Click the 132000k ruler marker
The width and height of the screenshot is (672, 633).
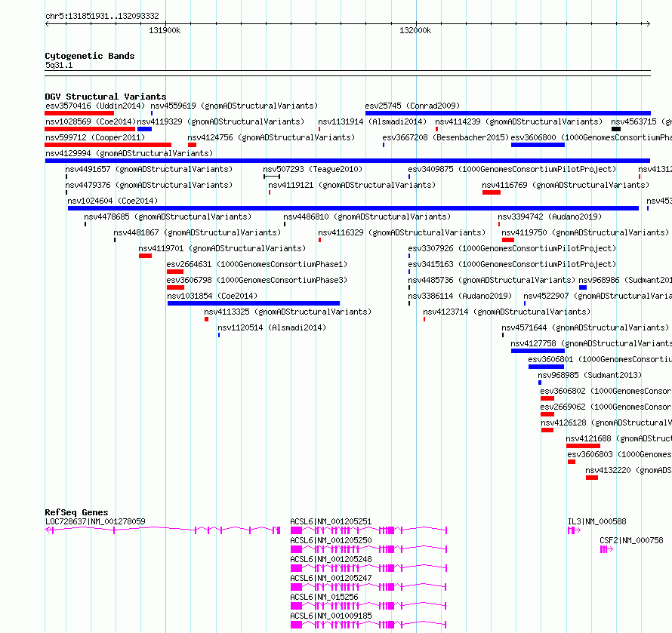click(x=415, y=30)
